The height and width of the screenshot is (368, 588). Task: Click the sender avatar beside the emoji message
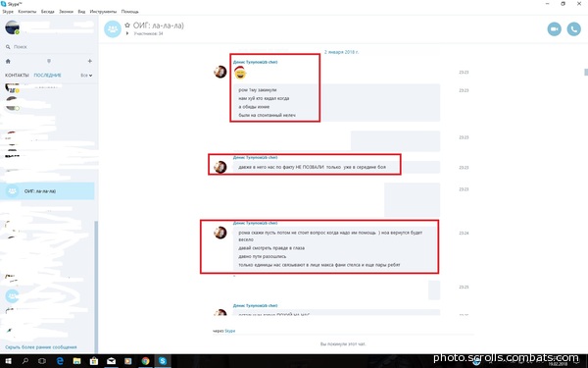220,72
